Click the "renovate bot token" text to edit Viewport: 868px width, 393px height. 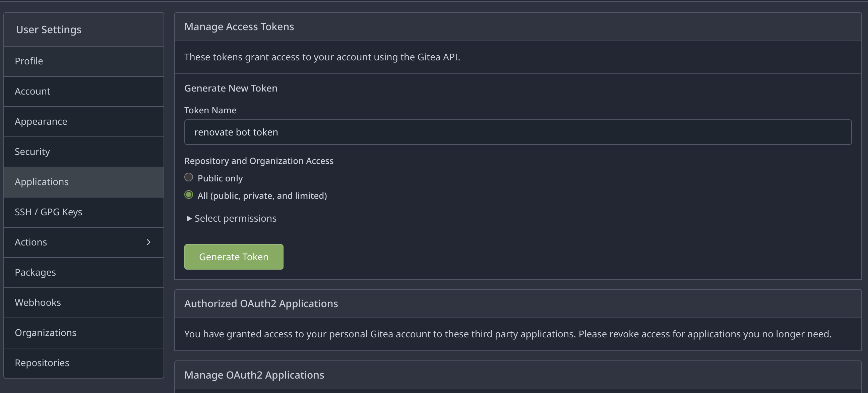tap(236, 132)
